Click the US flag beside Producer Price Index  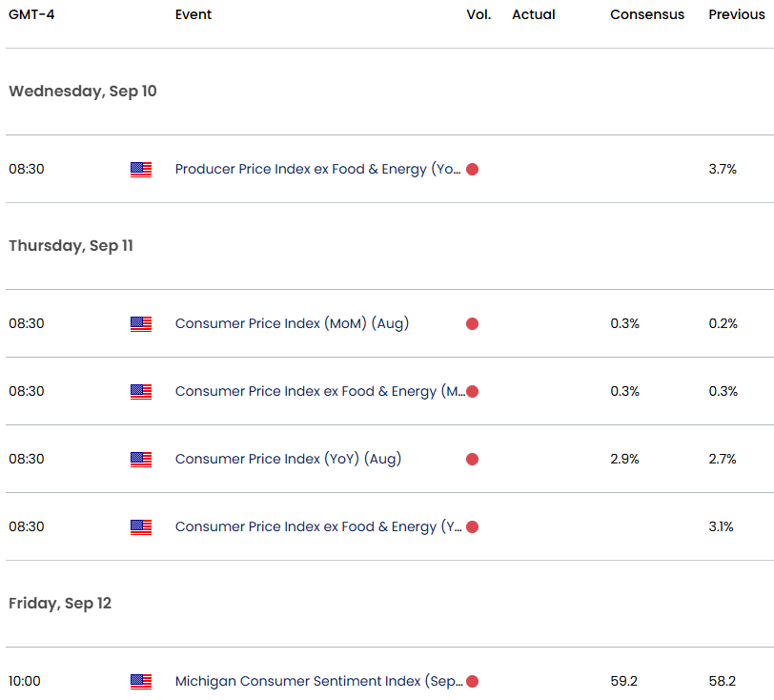coord(141,170)
